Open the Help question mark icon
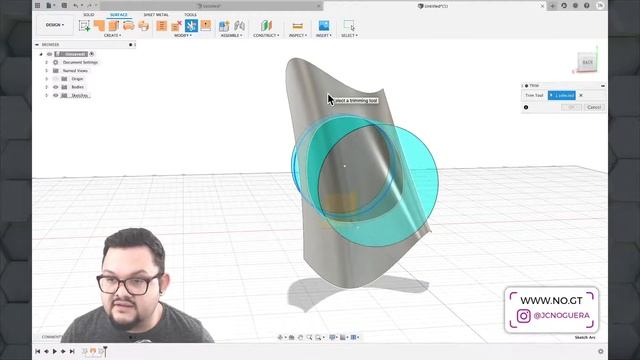Screen dimensions: 640x360 pos(587,6)
